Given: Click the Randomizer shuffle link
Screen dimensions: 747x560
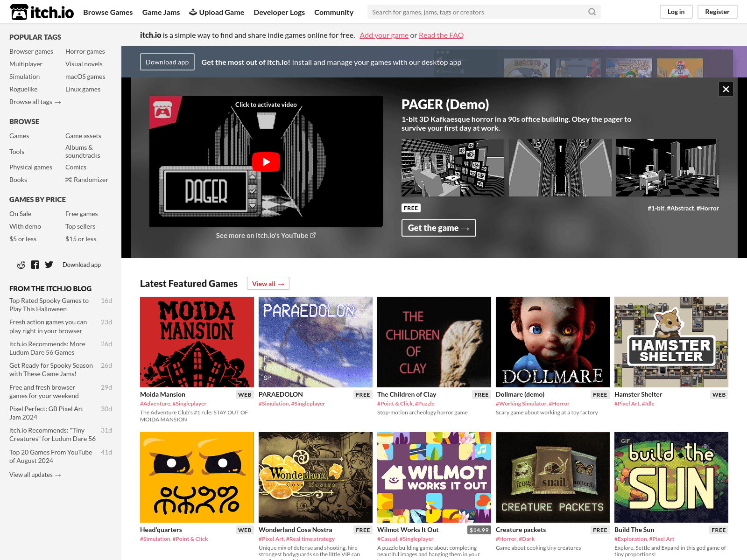Looking at the screenshot, I should (87, 180).
